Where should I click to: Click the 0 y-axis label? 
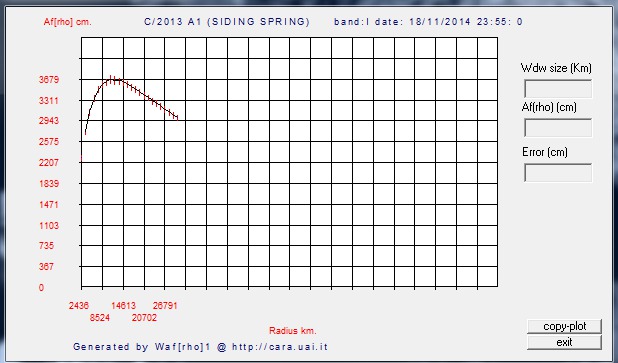coord(41,288)
